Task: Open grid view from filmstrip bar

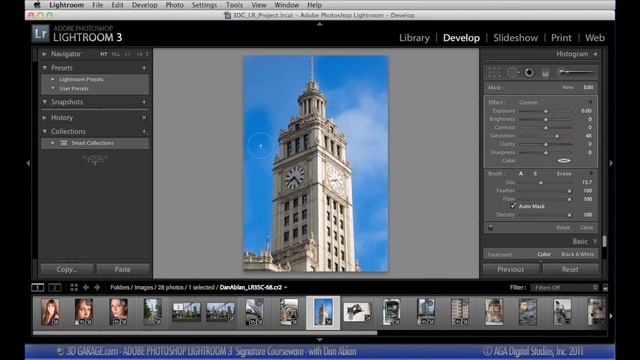Action: pyautogui.click(x=74, y=288)
